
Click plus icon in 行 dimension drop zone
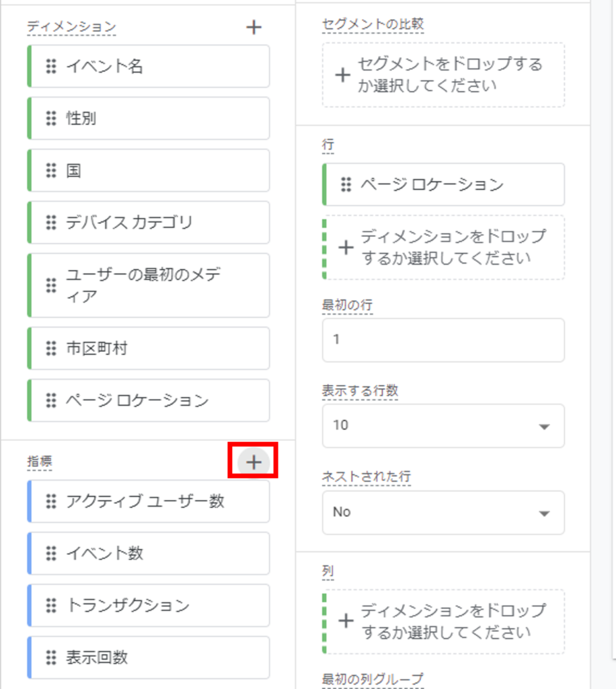pos(346,247)
